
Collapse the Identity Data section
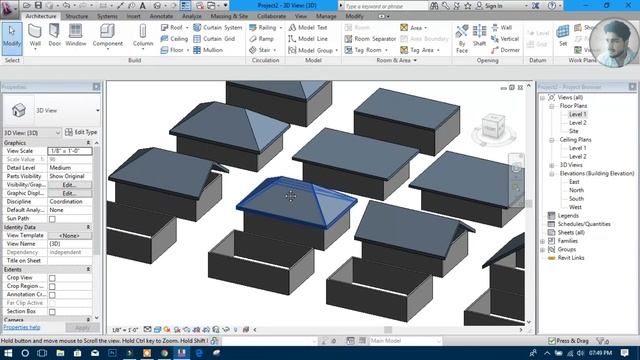tap(88, 227)
